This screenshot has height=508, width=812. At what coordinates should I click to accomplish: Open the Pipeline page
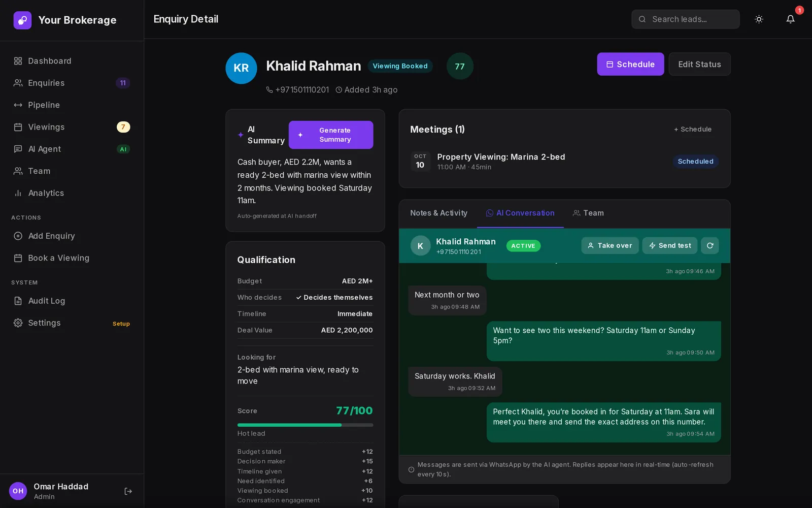click(x=72, y=105)
